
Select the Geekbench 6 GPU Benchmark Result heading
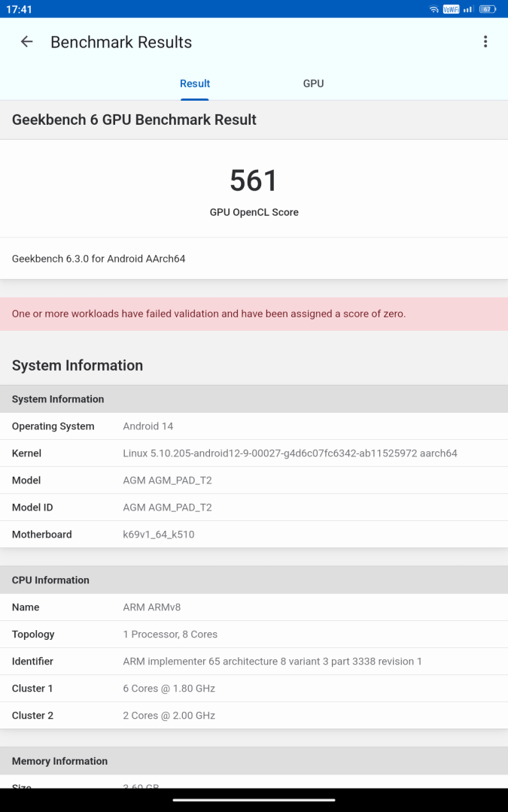(134, 120)
